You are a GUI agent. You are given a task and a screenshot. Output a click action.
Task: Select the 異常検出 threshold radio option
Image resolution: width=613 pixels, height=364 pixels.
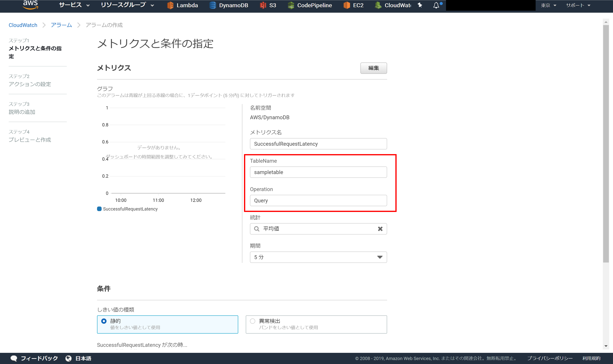click(x=253, y=321)
